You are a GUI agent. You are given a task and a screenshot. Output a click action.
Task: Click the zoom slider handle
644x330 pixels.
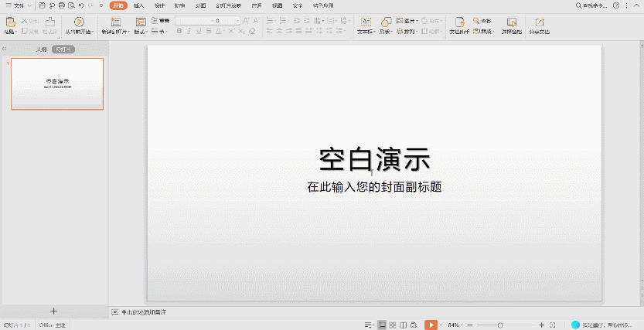500,325
